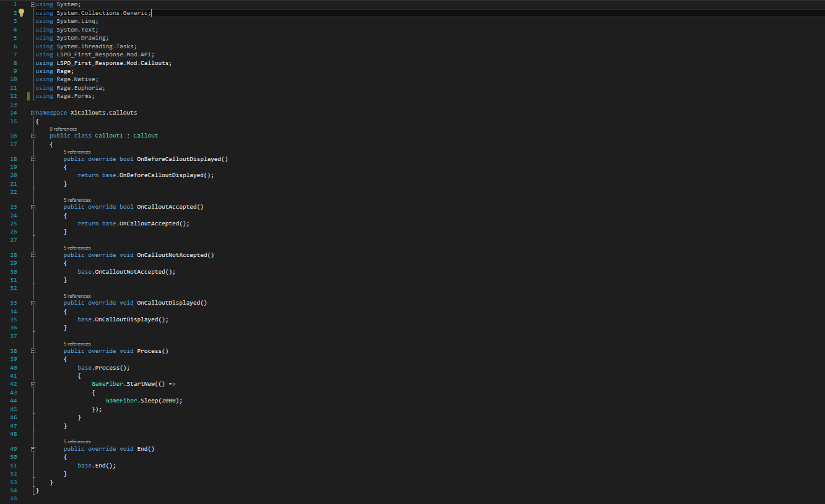This screenshot has width=825, height=504.
Task: Collapse the using directives block
Action: [33, 4]
